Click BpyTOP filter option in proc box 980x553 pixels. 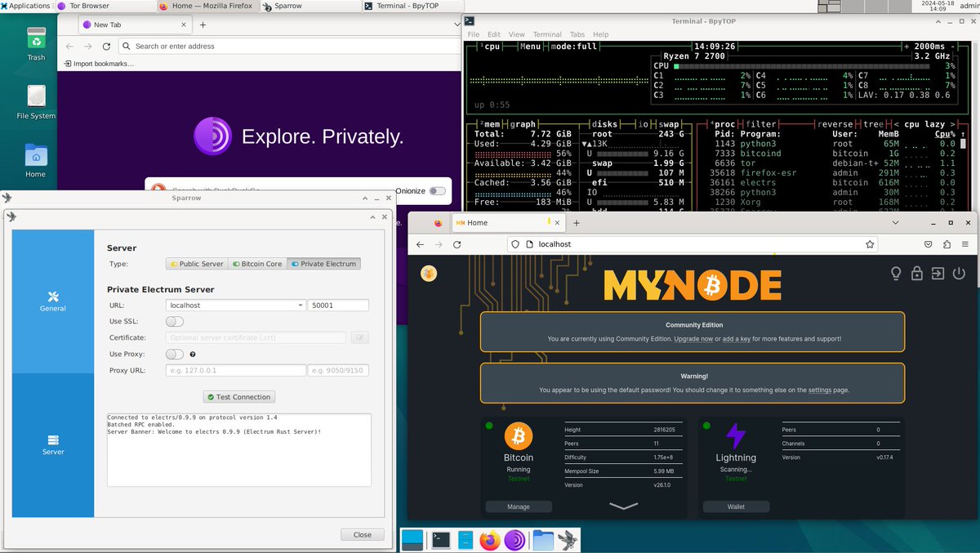pyautogui.click(x=761, y=124)
